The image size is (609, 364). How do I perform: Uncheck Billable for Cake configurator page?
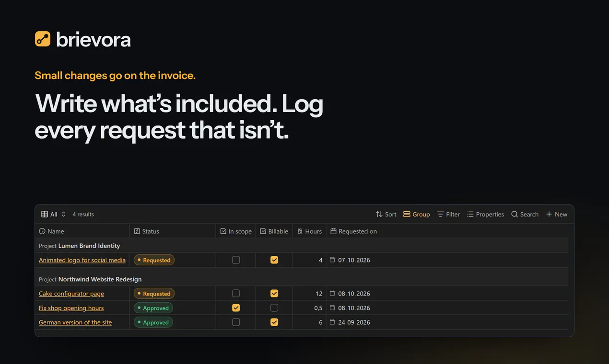(x=274, y=294)
